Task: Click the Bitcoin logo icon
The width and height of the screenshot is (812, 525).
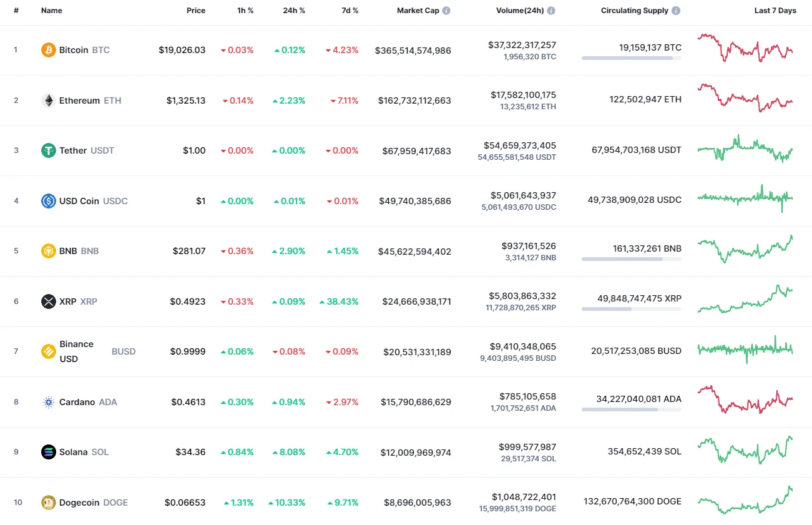Action: pyautogui.click(x=48, y=49)
